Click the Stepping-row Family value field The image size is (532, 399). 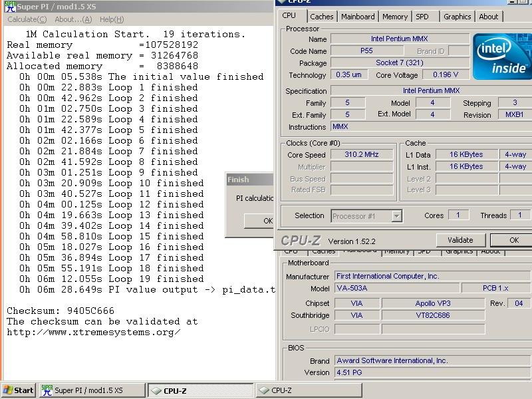(348, 102)
